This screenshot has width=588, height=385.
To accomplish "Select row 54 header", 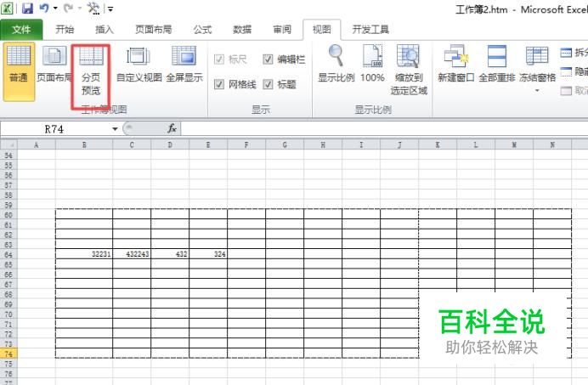I will click(8, 156).
